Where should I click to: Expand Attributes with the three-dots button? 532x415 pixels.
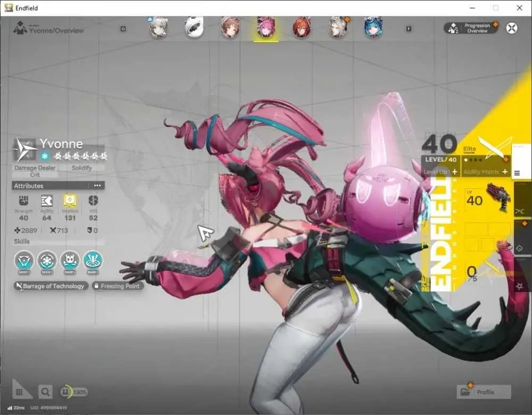(x=97, y=186)
